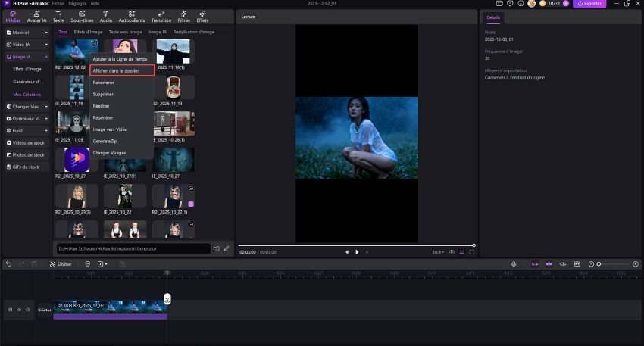Image resolution: width=644 pixels, height=346 pixels.
Task: Click the microphone voice-over icon
Action: click(514, 264)
